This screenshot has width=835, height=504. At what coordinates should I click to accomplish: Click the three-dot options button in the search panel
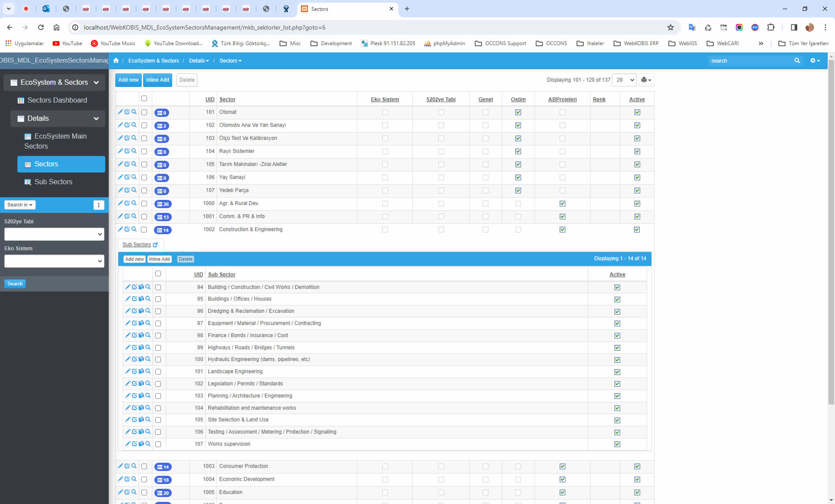[99, 205]
